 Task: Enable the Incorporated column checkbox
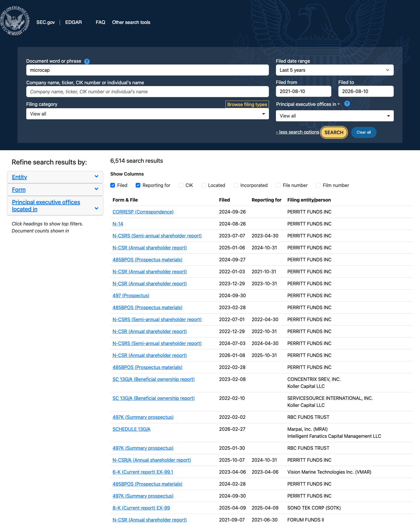pos(236,185)
